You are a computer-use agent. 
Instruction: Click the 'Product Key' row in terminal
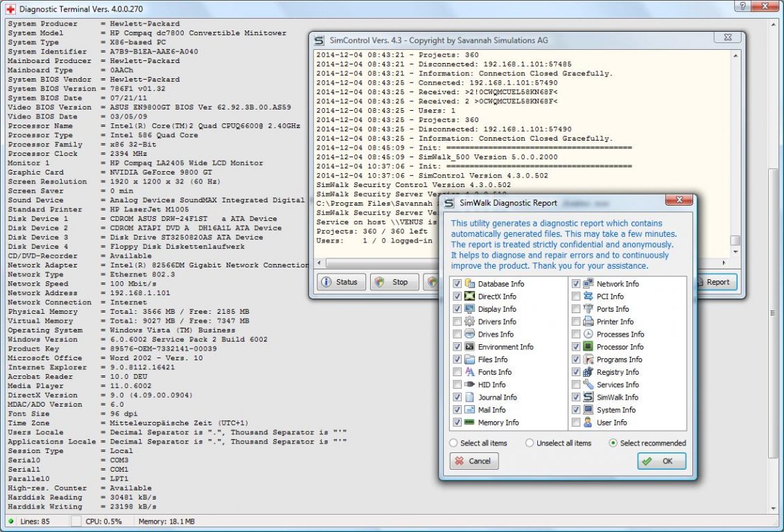(x=112, y=348)
